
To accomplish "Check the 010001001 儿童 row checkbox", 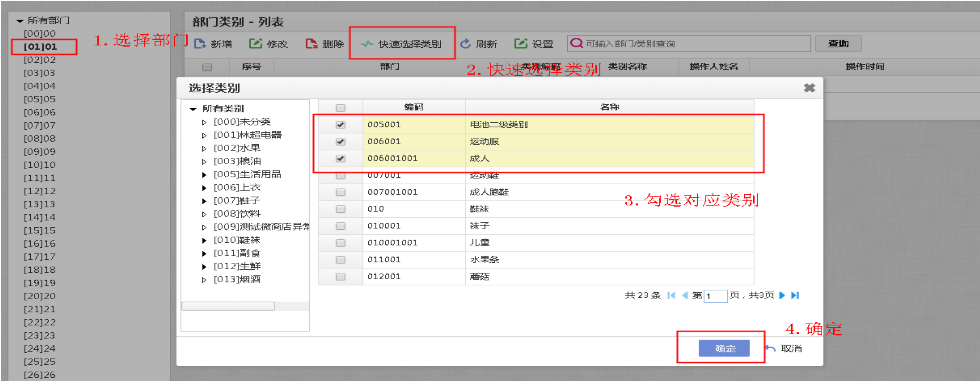I will 340,243.
